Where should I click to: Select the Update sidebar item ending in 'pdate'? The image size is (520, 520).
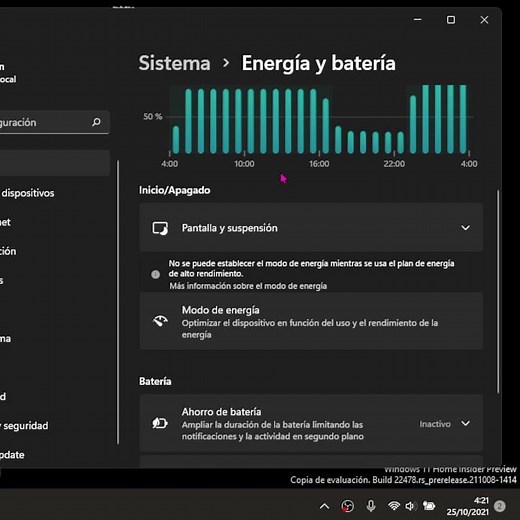coord(12,455)
